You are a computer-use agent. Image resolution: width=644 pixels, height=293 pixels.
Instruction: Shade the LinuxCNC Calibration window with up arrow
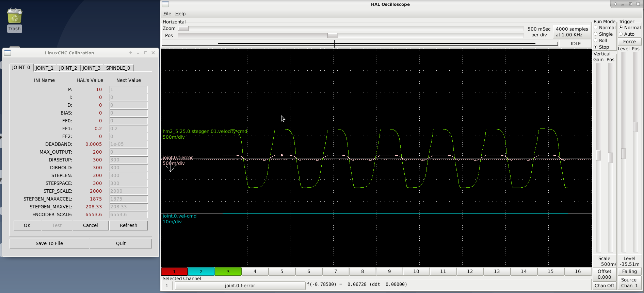click(x=131, y=53)
